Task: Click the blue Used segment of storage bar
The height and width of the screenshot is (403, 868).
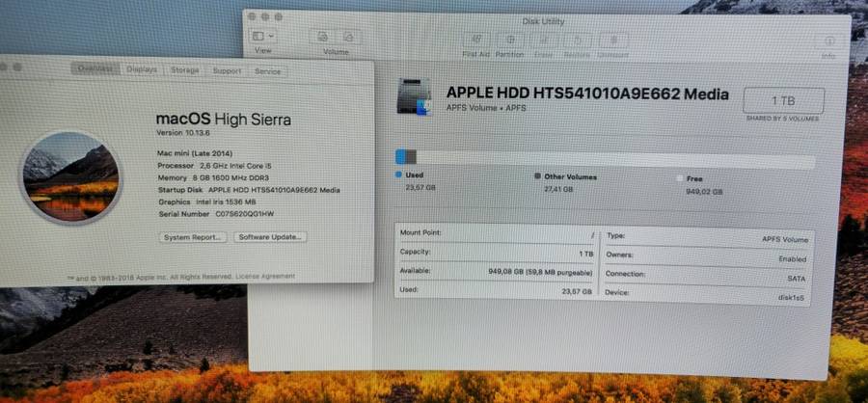Action: pyautogui.click(x=400, y=157)
